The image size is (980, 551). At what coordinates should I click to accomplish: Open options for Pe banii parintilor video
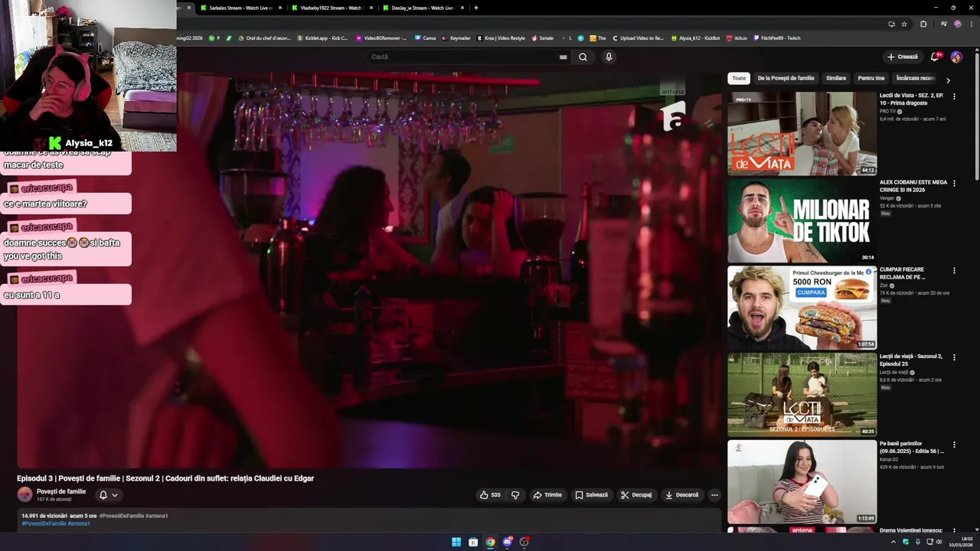pyautogui.click(x=954, y=445)
